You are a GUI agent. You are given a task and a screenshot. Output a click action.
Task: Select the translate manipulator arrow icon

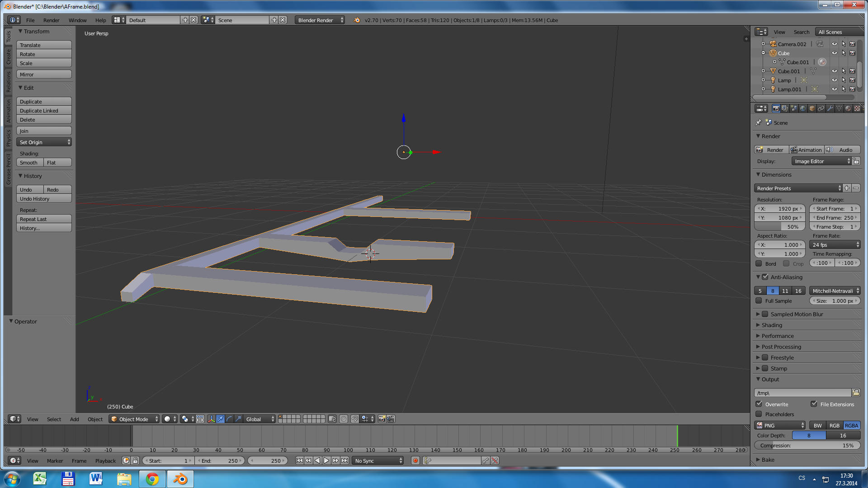[220, 419]
